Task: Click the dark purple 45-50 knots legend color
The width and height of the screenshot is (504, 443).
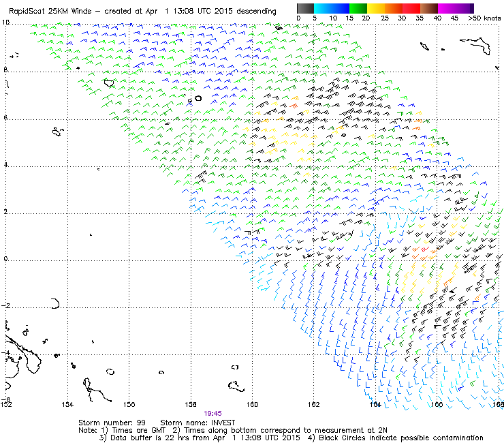Action: click(x=464, y=8)
